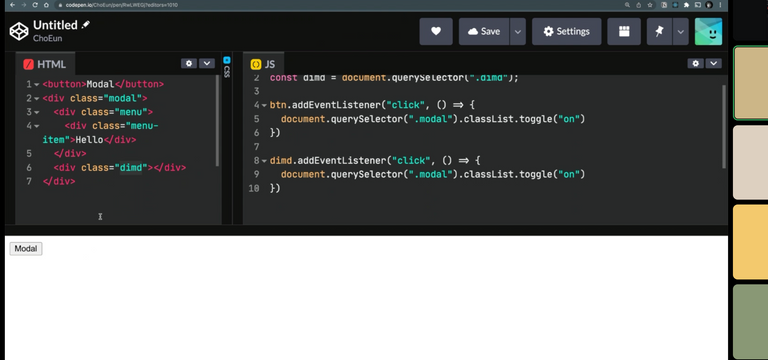The width and height of the screenshot is (768, 360).
Task: Expand the HTML editor options chevron
Action: pyautogui.click(x=207, y=63)
